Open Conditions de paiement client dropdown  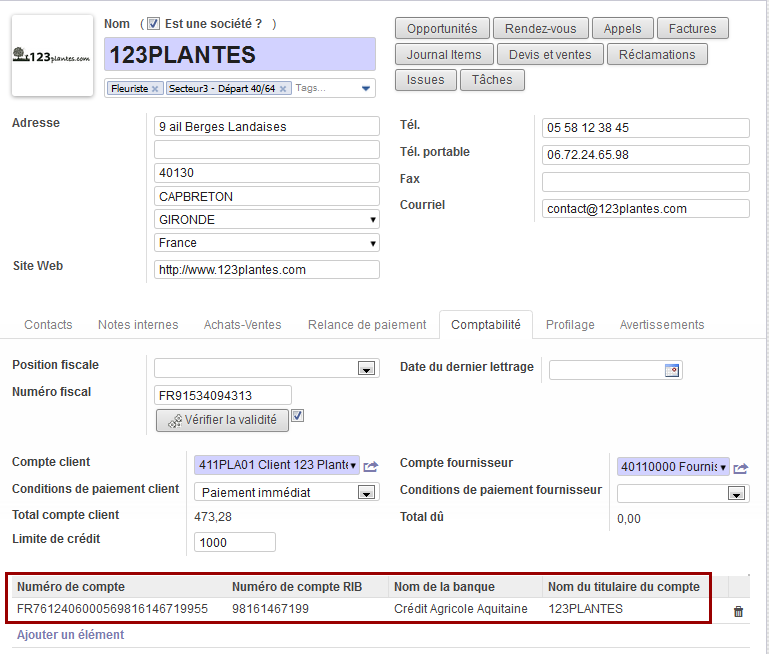[366, 492]
